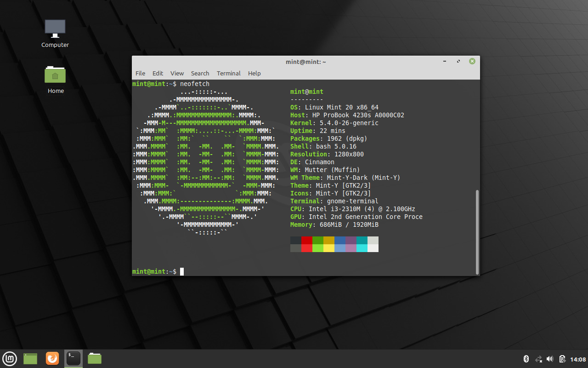Open the Terminal menu
The width and height of the screenshot is (588, 368).
click(x=228, y=73)
